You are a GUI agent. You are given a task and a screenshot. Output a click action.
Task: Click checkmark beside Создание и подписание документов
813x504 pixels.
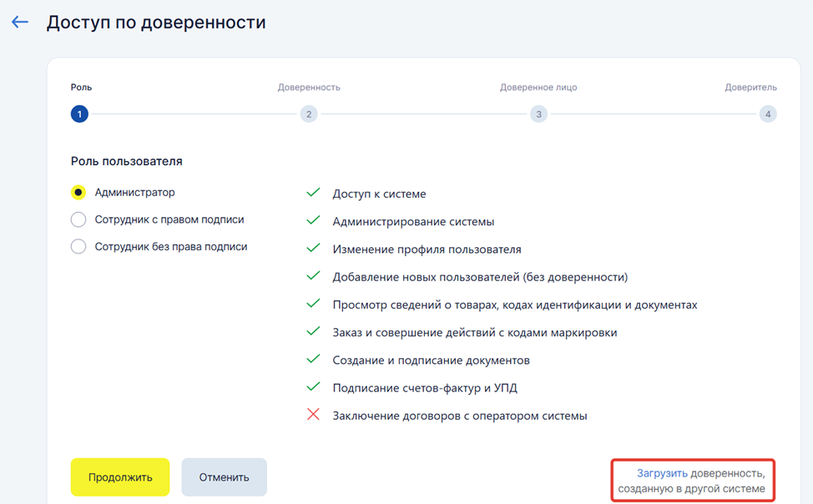tap(314, 360)
